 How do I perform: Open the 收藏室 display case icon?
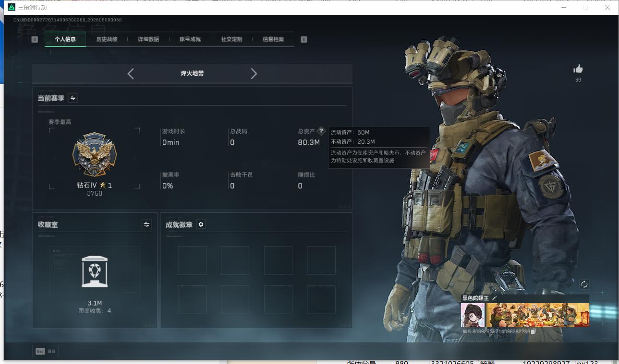coord(95,271)
